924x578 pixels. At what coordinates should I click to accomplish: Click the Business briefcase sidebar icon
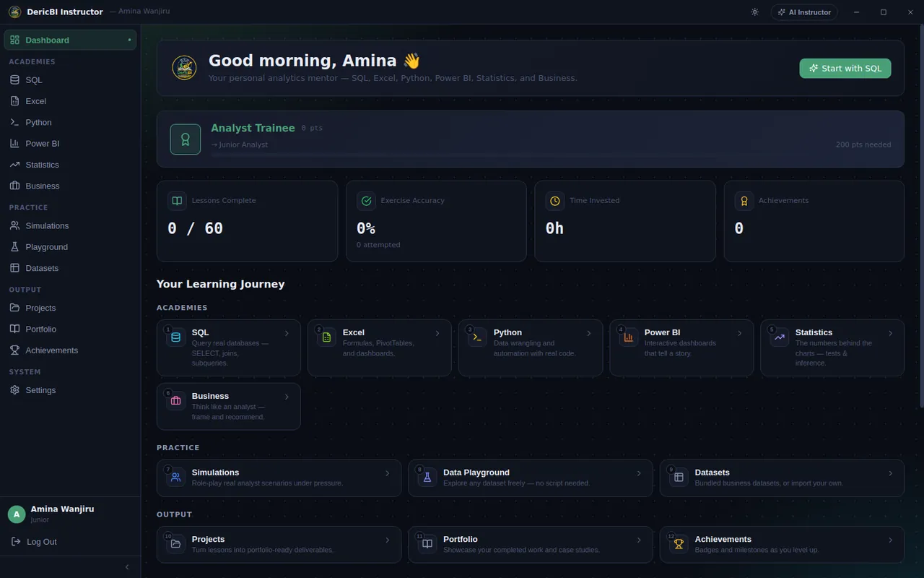coord(14,186)
